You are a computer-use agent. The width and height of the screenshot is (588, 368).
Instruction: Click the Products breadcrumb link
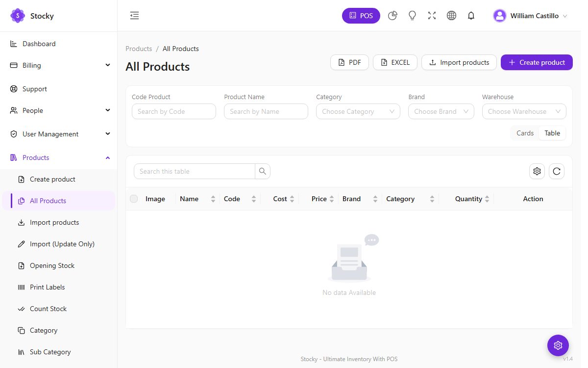[139, 49]
